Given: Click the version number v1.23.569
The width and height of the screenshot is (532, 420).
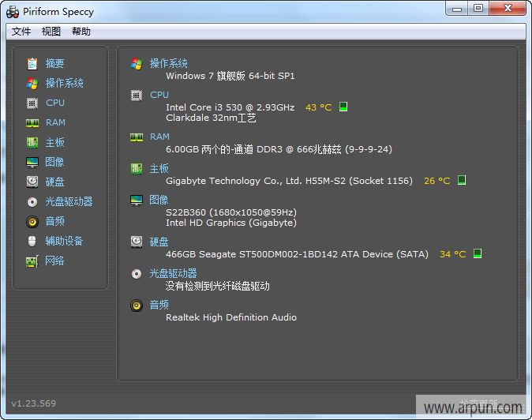Looking at the screenshot, I should [34, 403].
